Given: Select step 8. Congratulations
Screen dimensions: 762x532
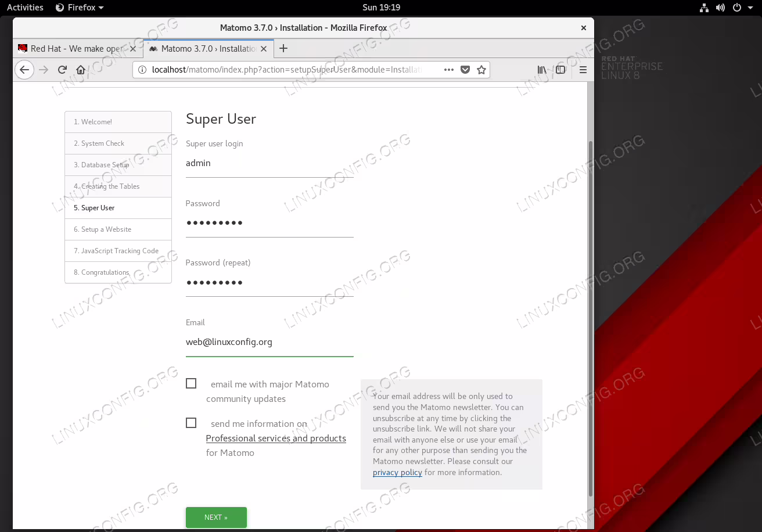Looking at the screenshot, I should pos(118,272).
